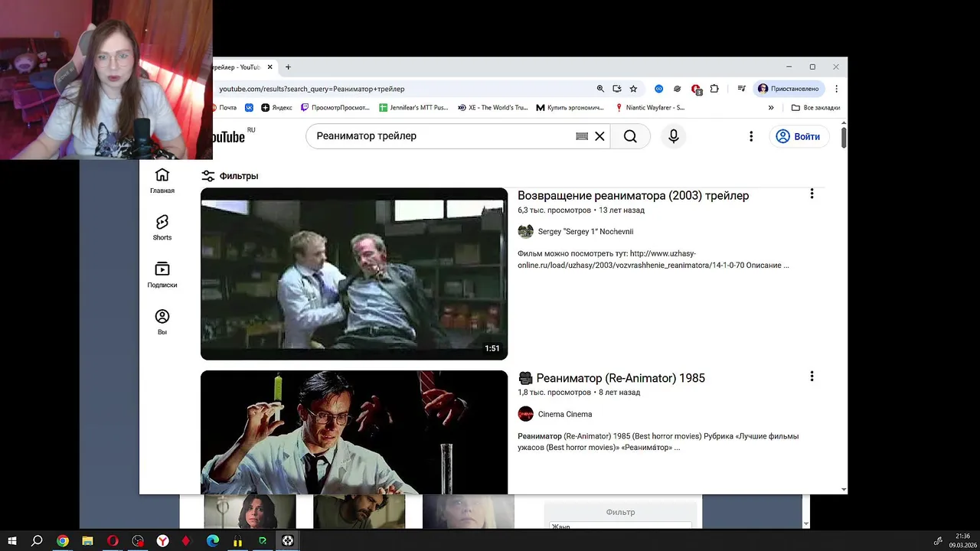Open Yandex Browser from the taskbar
The height and width of the screenshot is (551, 980).
[163, 541]
